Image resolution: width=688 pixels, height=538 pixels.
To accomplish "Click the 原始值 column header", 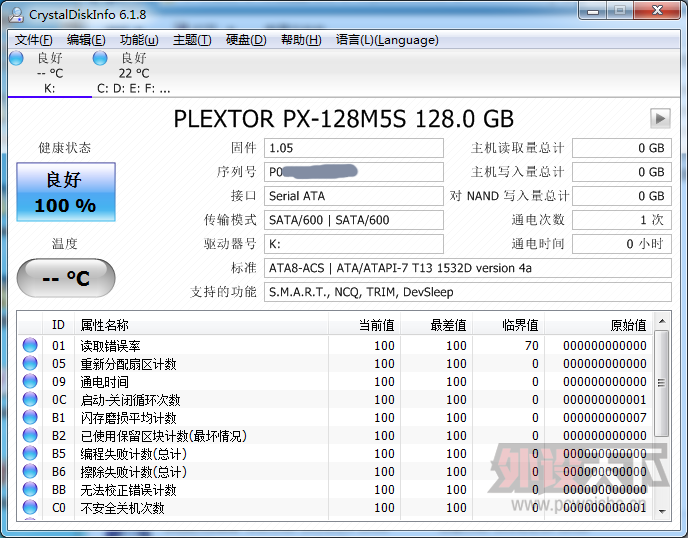I will click(598, 325).
